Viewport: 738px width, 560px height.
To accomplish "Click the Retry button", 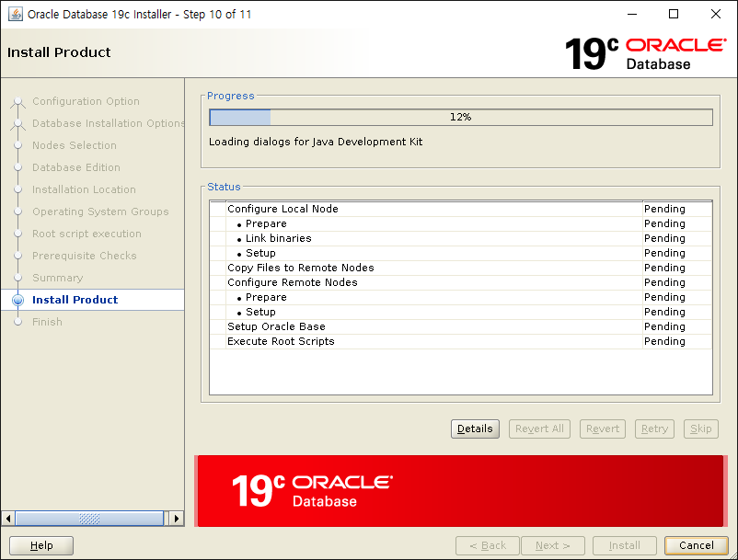I will pos(654,429).
